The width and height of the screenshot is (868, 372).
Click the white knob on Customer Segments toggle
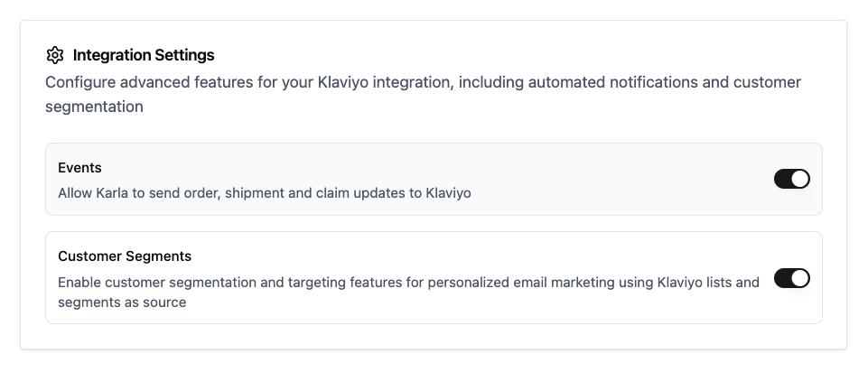(800, 278)
